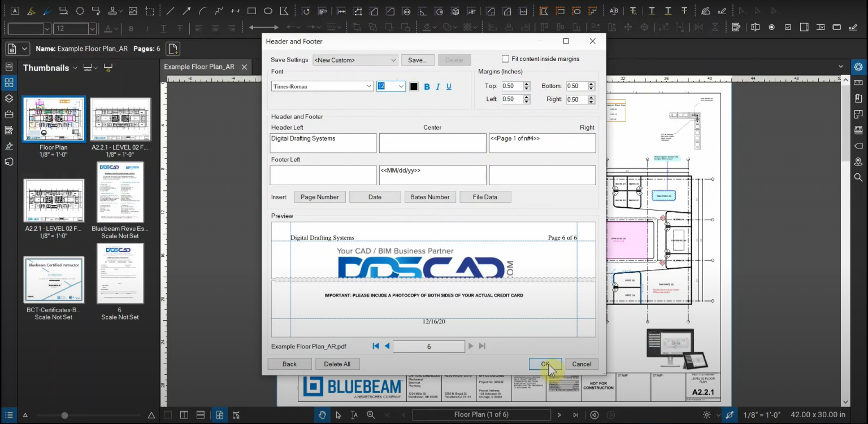Insert a Bates Number into footer
Image resolution: width=868 pixels, height=424 pixels.
coord(430,196)
